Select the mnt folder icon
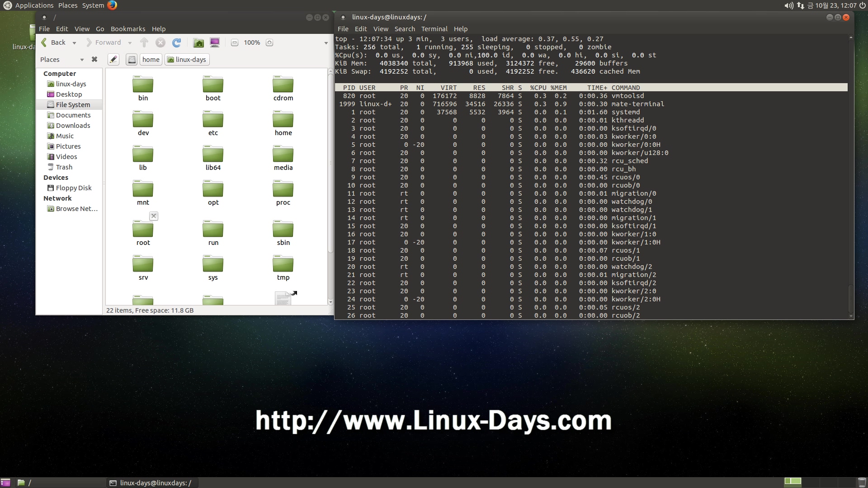 (x=143, y=188)
